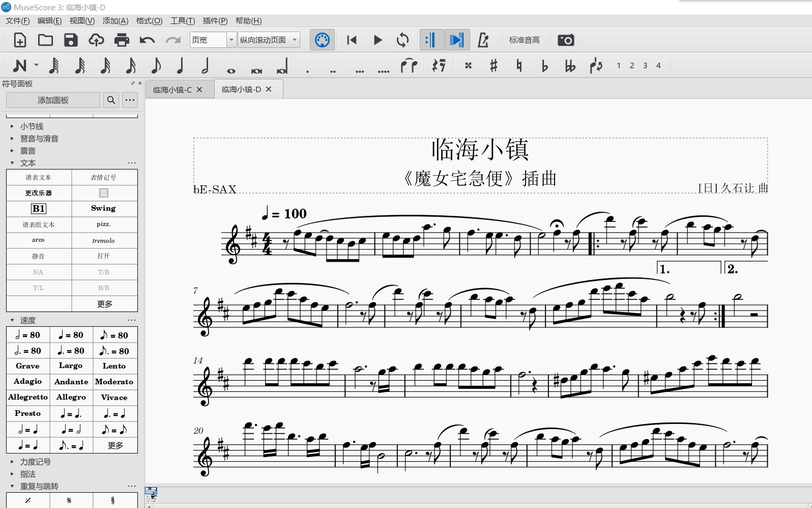The height and width of the screenshot is (508, 812).
Task: Select Allegro tempo marking
Action: 71,397
